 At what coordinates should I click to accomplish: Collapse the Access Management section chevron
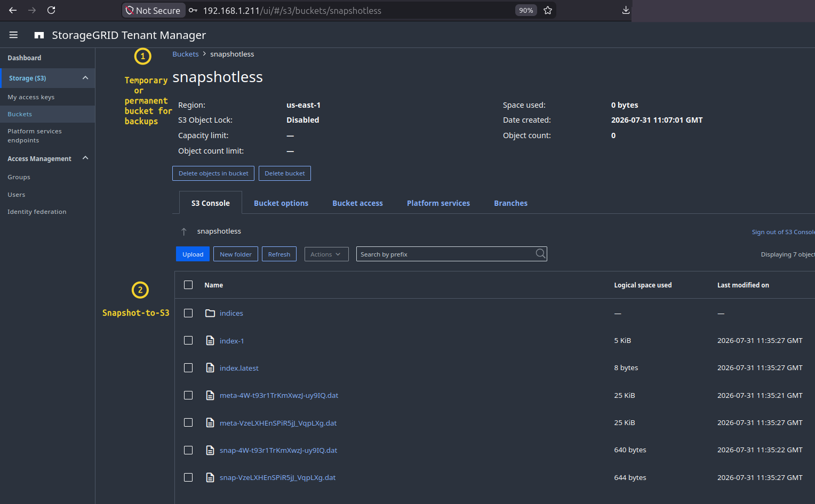[85, 158]
